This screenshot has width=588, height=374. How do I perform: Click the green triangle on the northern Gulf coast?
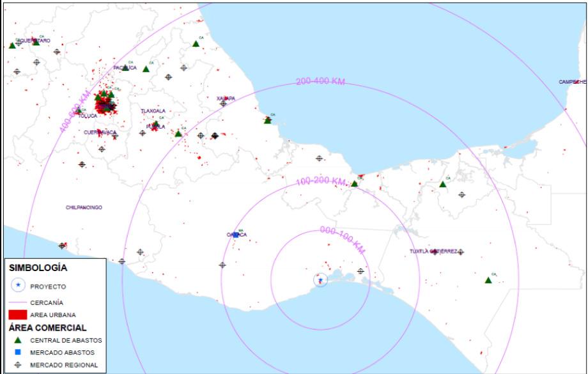[x=196, y=44]
